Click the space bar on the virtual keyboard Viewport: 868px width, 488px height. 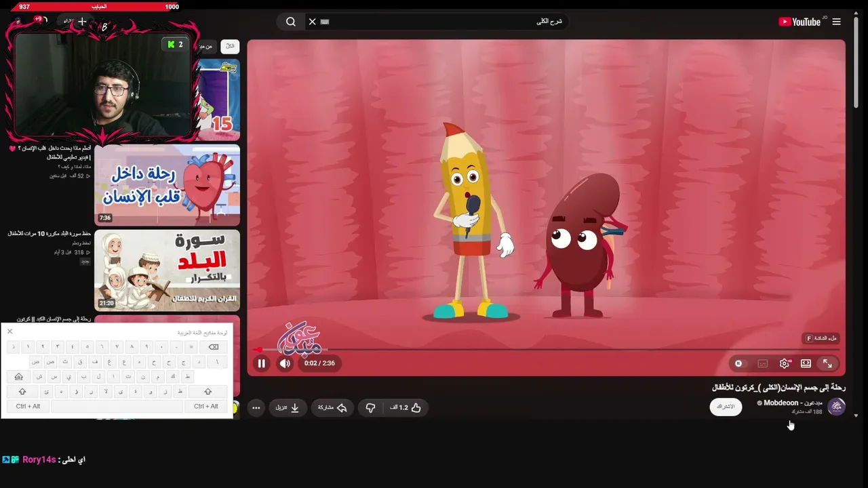117,406
